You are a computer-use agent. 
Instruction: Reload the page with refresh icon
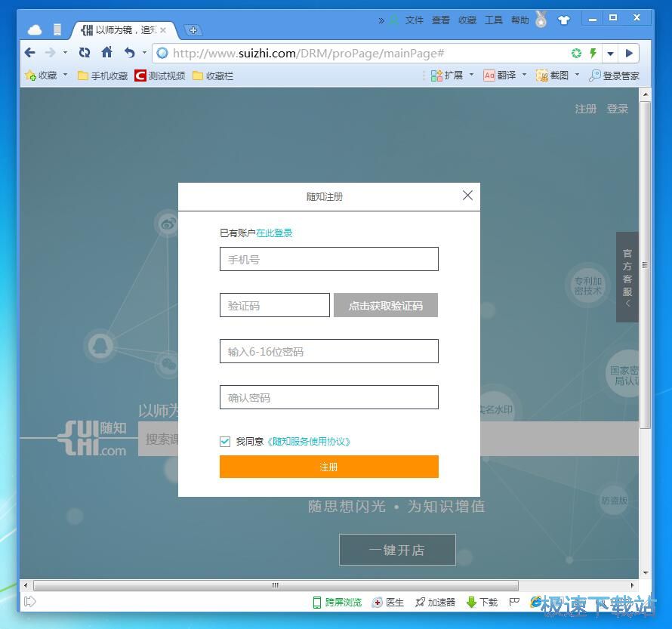(85, 53)
